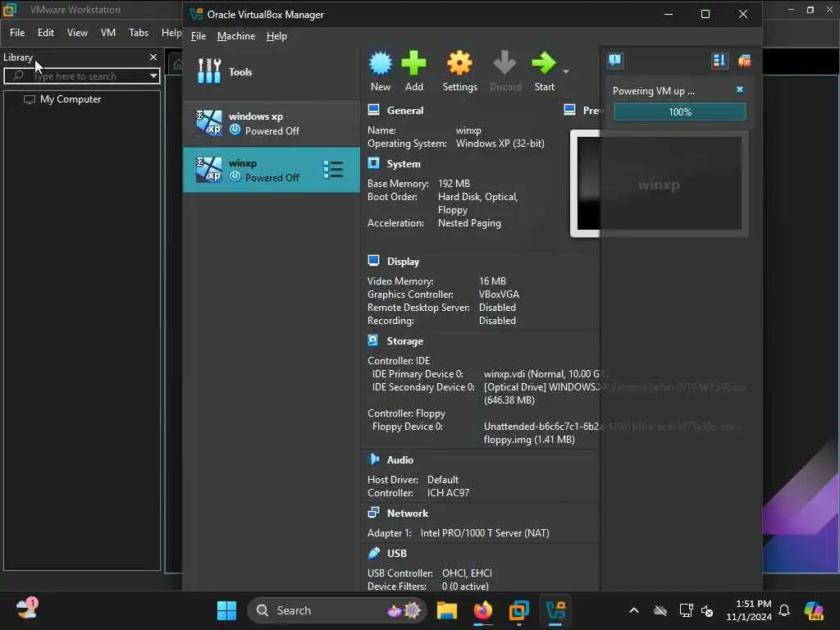Click the notification center toggle icon
The height and width of the screenshot is (630, 840).
615,60
